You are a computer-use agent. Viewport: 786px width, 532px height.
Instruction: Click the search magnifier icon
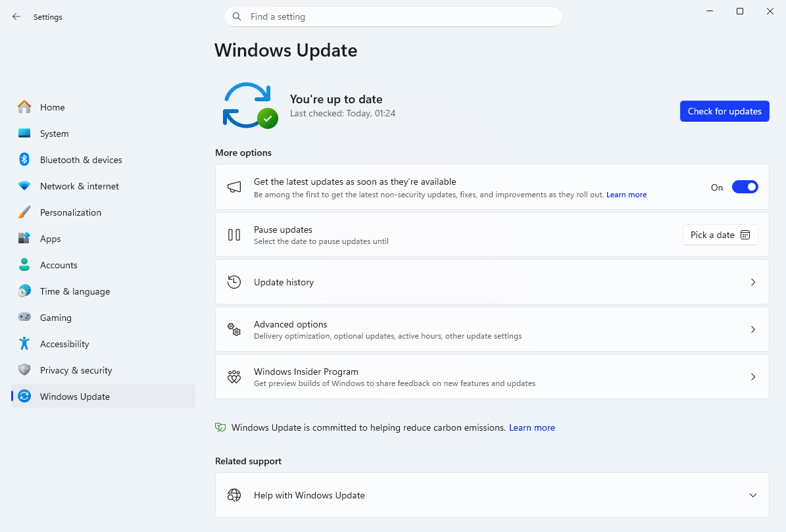pos(237,16)
